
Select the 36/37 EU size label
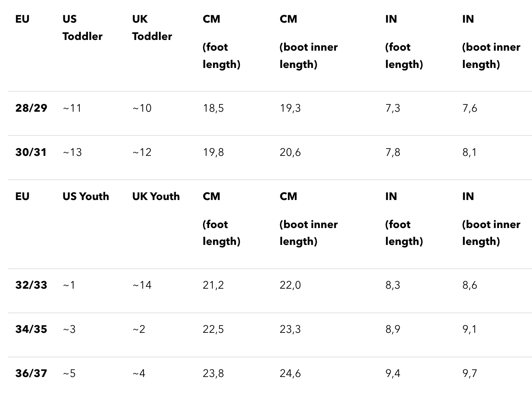[x=31, y=373]
